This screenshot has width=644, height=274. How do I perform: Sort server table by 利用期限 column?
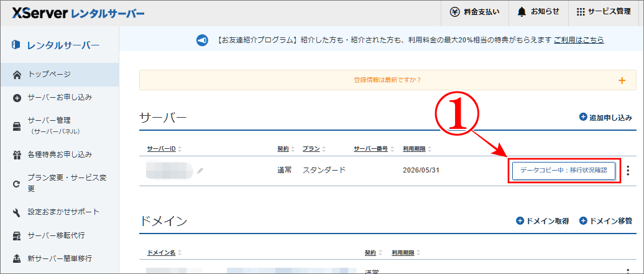[417, 148]
